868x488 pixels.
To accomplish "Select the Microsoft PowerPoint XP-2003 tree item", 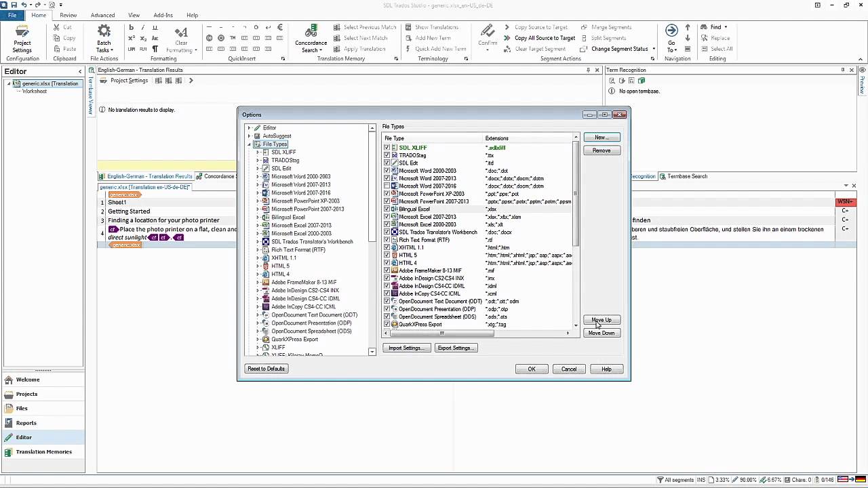I will (305, 201).
